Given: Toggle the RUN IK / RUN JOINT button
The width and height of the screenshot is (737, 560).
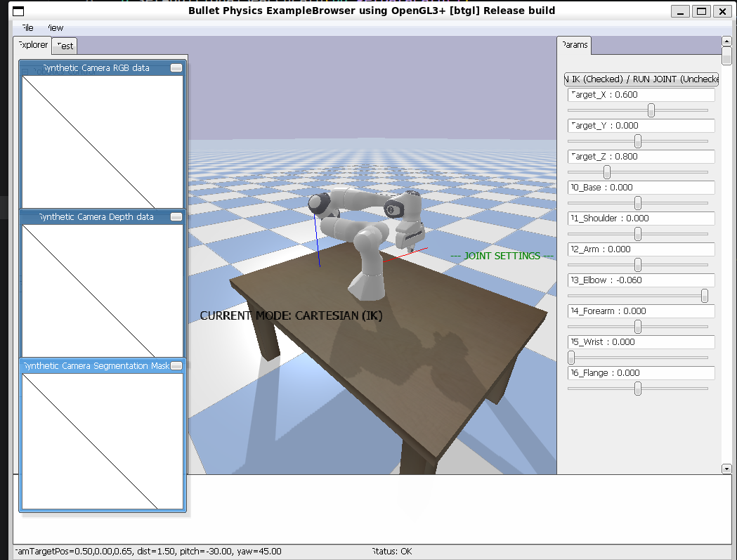Looking at the screenshot, I should (x=641, y=79).
